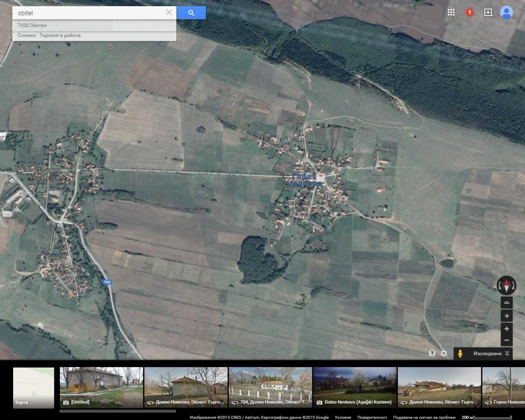Open the Google apps grid
The width and height of the screenshot is (525, 420).
[451, 12]
